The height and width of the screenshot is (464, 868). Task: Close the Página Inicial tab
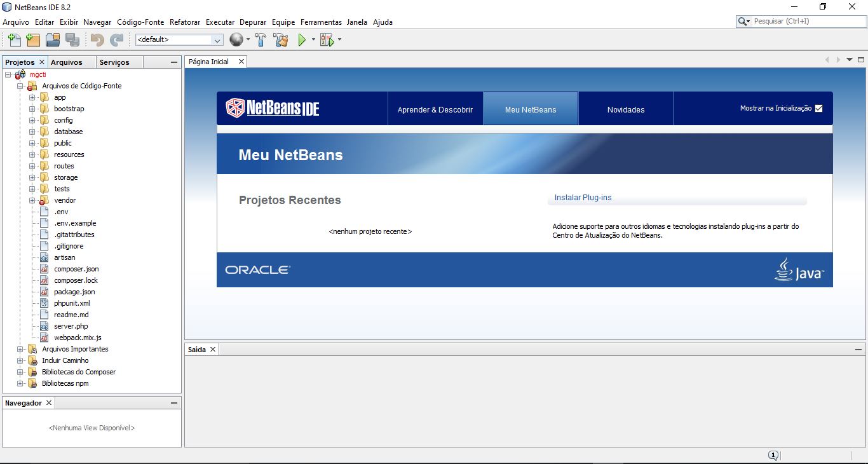click(x=241, y=62)
